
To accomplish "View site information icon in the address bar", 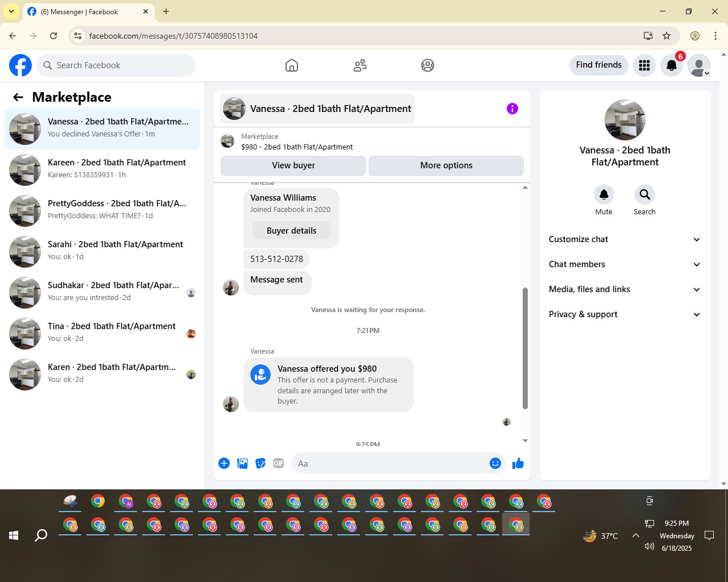I will 78,36.
